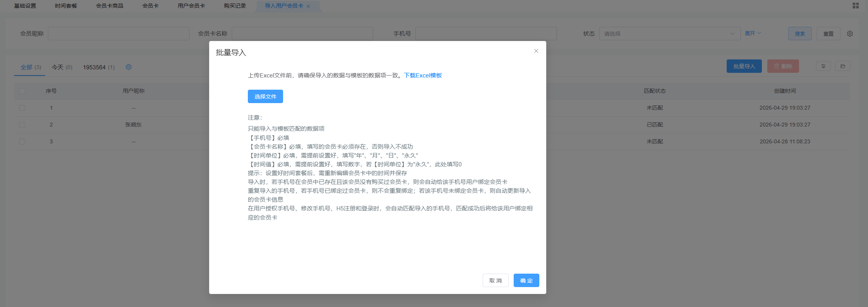Screen dimensions: 868x307
Task: Click the column filter settings icon
Action: click(x=823, y=66)
